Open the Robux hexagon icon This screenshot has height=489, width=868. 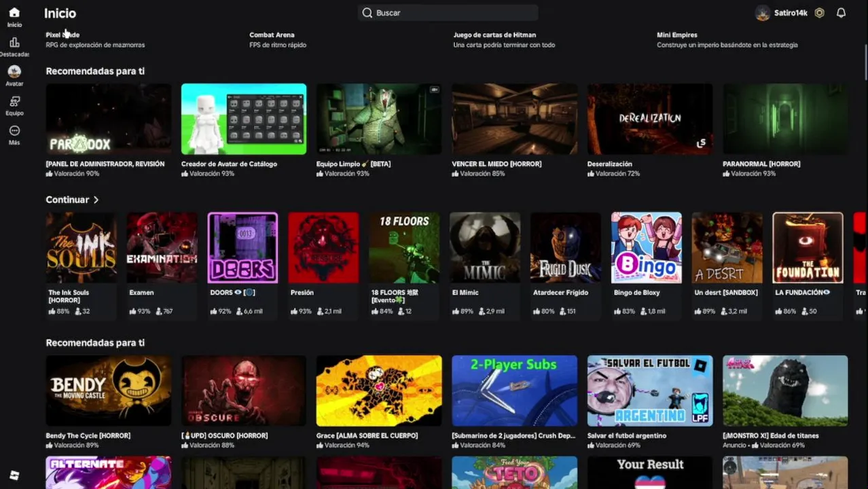tap(820, 13)
